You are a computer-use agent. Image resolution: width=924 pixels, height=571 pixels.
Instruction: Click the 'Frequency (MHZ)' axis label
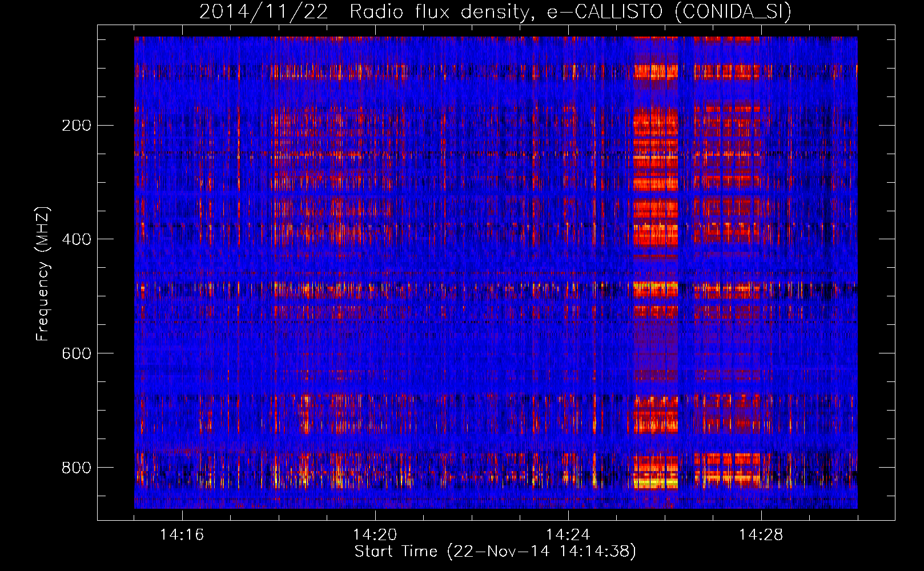pos(43,274)
